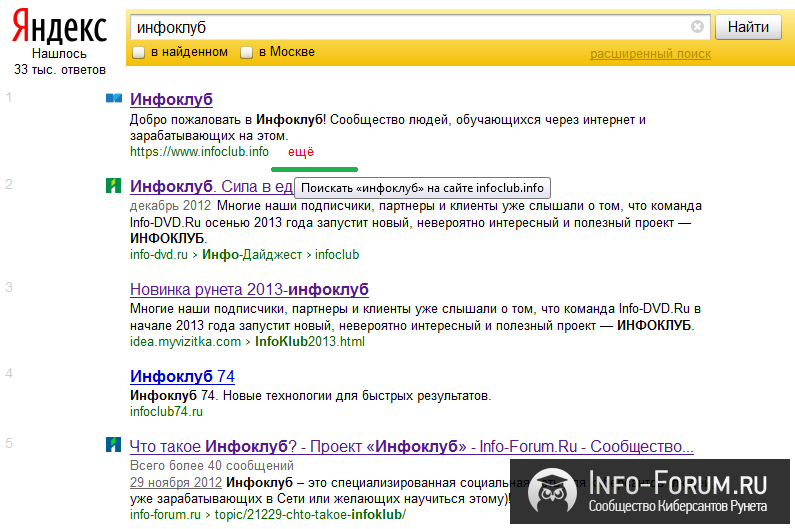The image size is (795, 529).
Task: Click Инфо-Дайджест in the breadcrumb
Action: (252, 255)
